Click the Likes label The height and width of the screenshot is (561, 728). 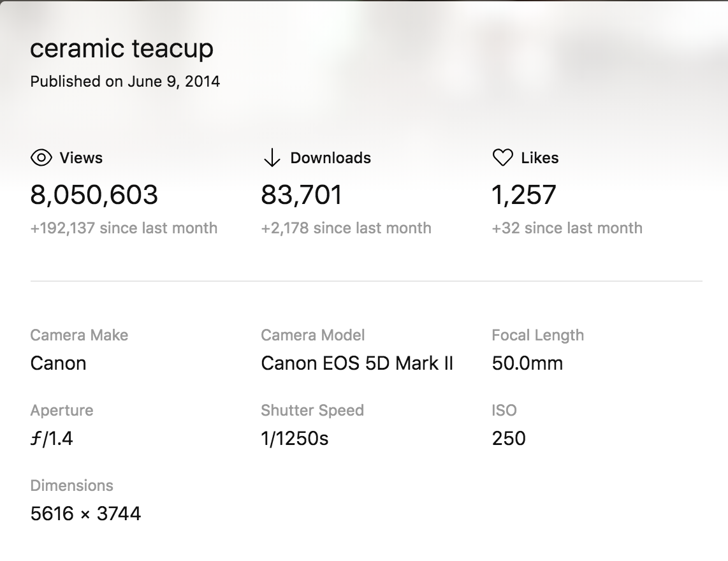[539, 158]
